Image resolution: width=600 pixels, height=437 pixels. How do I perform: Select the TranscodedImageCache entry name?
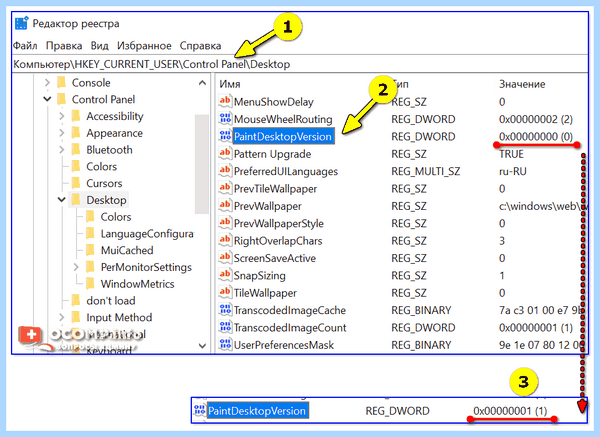[290, 310]
